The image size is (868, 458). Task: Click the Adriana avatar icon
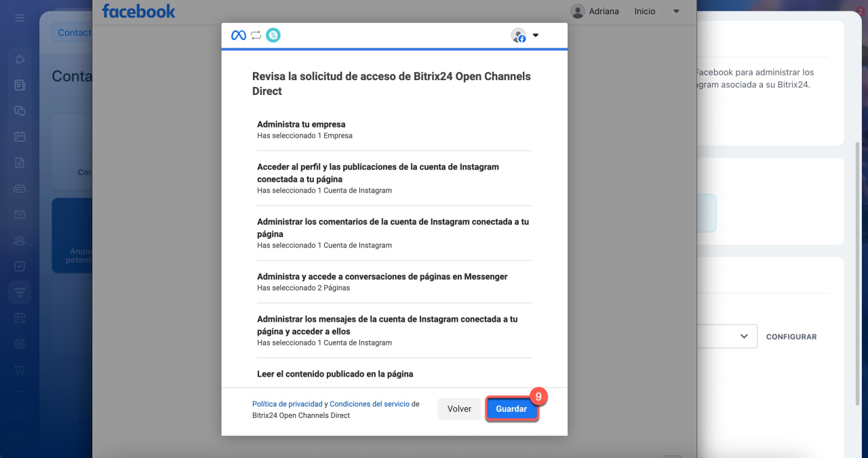(x=578, y=11)
